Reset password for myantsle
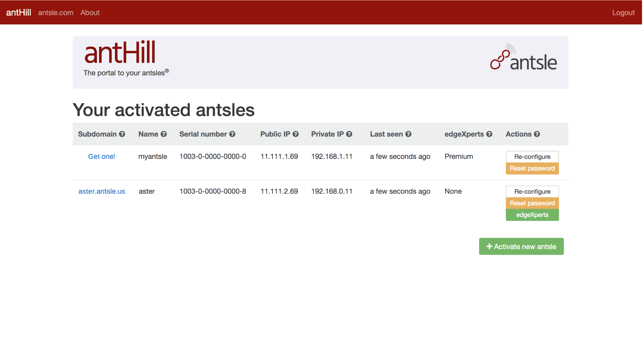Screen dimensions: 644x344 pos(532,168)
